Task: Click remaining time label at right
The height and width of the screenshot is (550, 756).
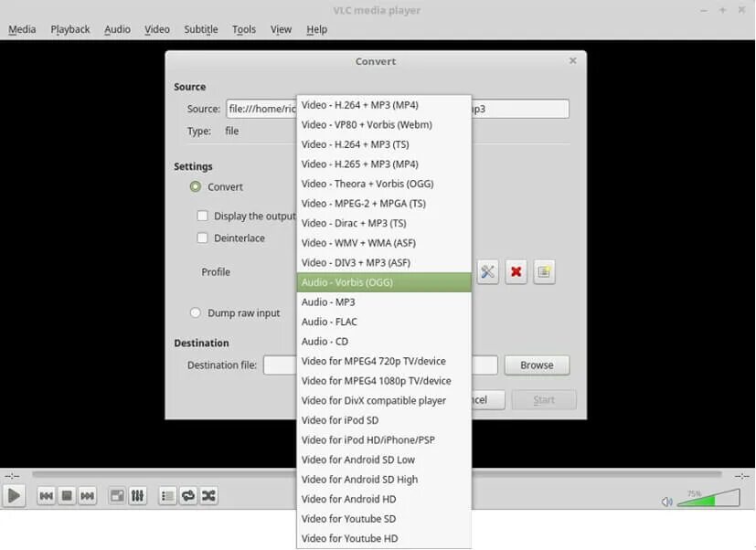Action: tap(741, 476)
